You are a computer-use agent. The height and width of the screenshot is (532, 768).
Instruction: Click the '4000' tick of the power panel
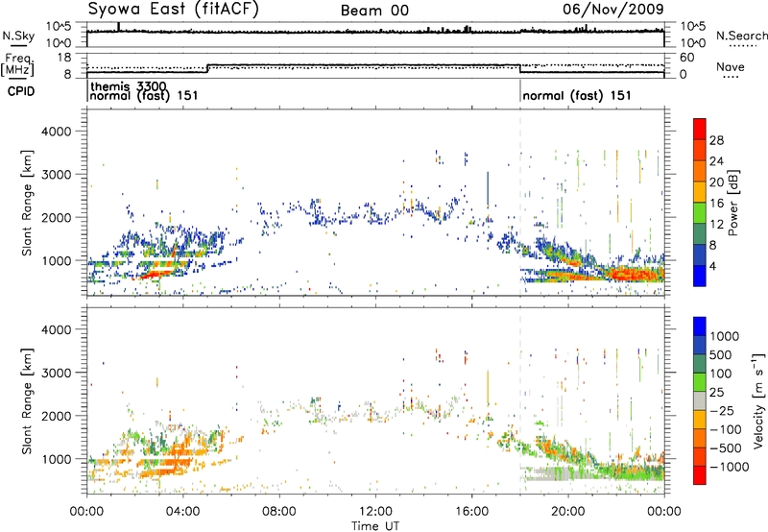(57, 132)
